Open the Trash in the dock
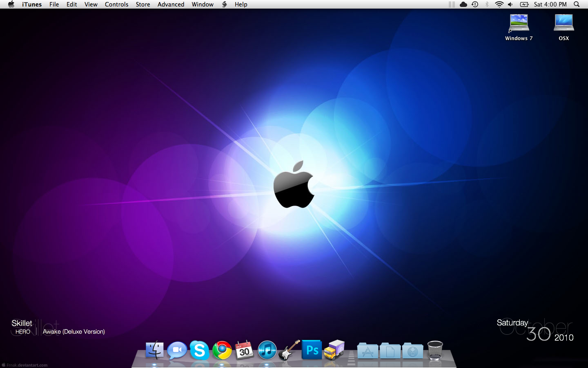Viewport: 588px width, 368px height. point(435,350)
